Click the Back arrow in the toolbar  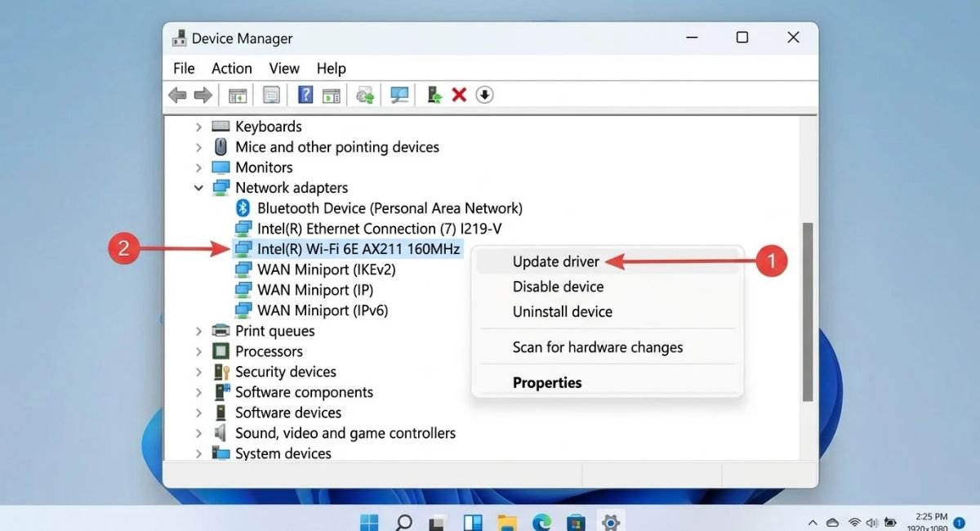(x=177, y=96)
